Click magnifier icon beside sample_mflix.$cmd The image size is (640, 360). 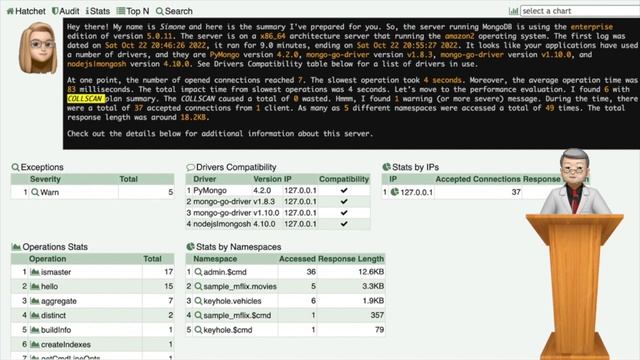click(198, 316)
